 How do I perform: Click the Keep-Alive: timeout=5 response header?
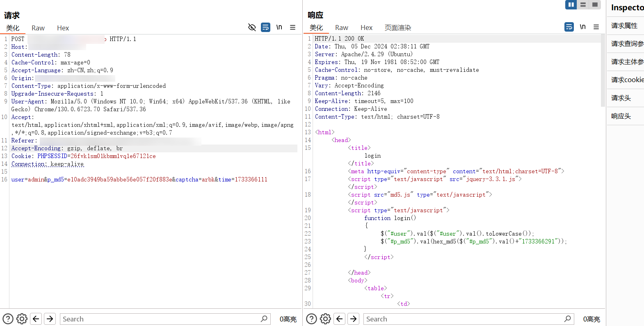coord(364,101)
